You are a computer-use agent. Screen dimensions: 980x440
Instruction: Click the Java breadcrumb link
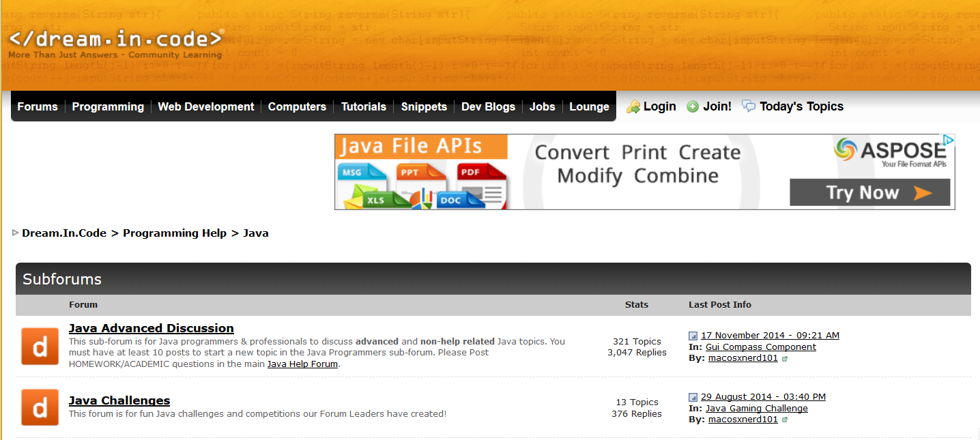[x=256, y=233]
